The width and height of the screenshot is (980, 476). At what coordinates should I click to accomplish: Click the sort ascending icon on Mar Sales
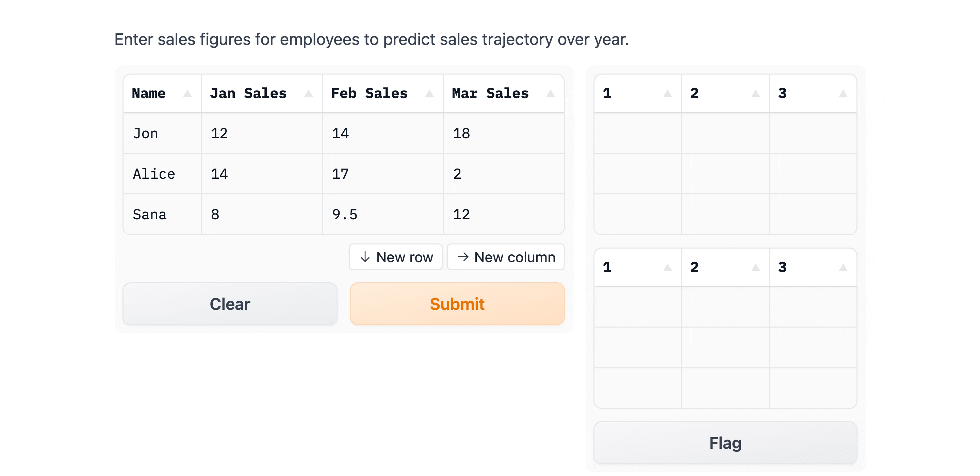coord(550,94)
